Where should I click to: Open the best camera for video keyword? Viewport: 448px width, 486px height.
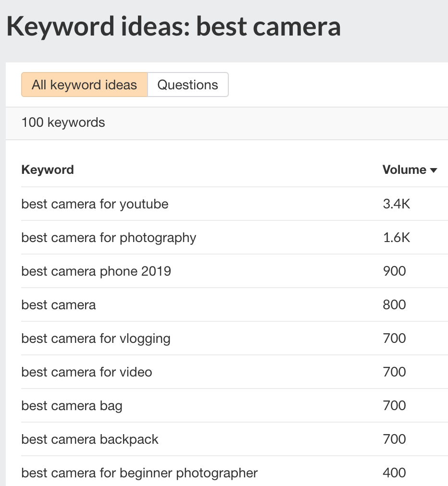coord(86,372)
